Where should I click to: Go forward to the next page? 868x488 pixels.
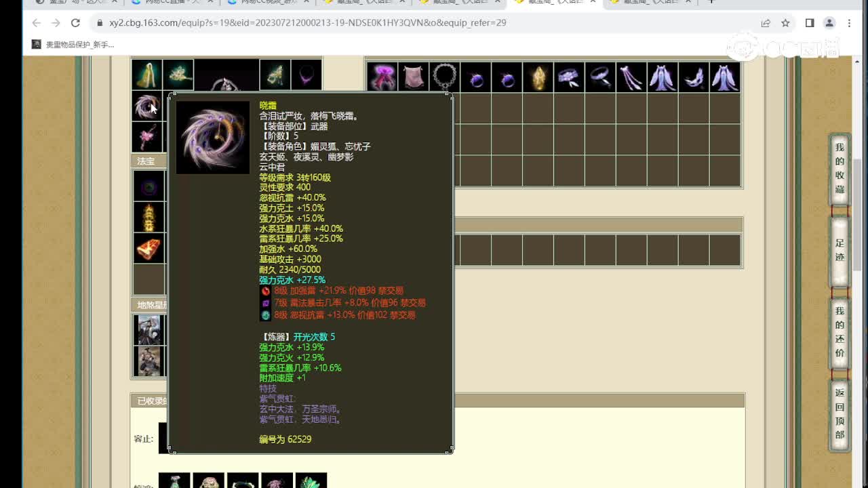click(x=56, y=23)
